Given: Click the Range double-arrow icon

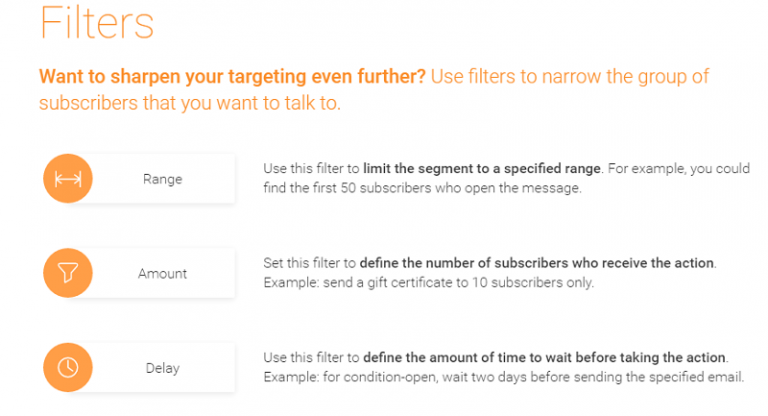Looking at the screenshot, I should point(68,179).
